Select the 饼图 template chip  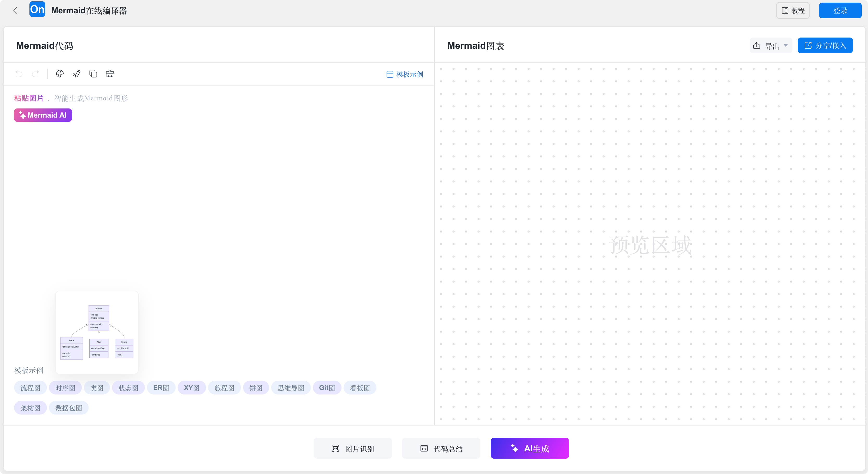[256, 388]
